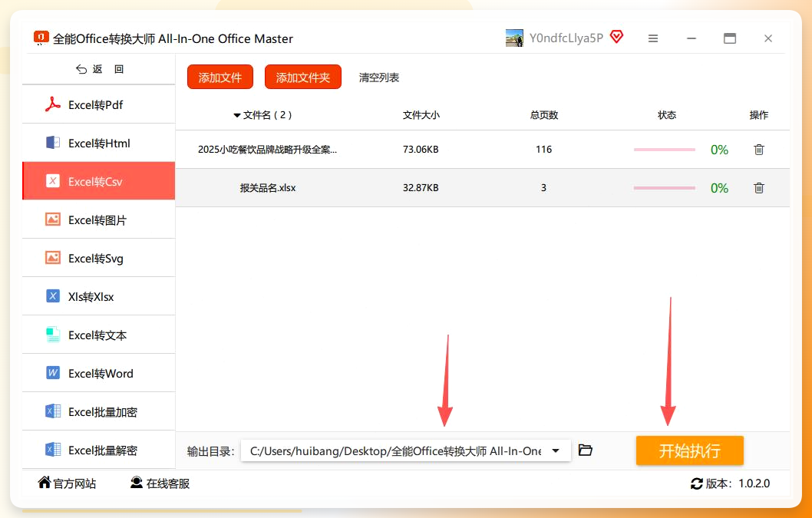Click the page count 3 cell
Screen dimensions: 812x518
click(x=543, y=187)
